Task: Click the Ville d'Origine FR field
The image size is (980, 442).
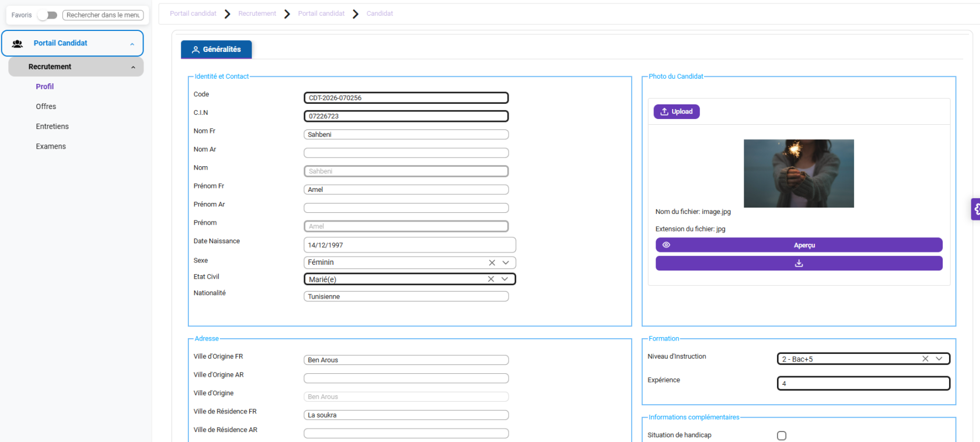Action: 406,360
